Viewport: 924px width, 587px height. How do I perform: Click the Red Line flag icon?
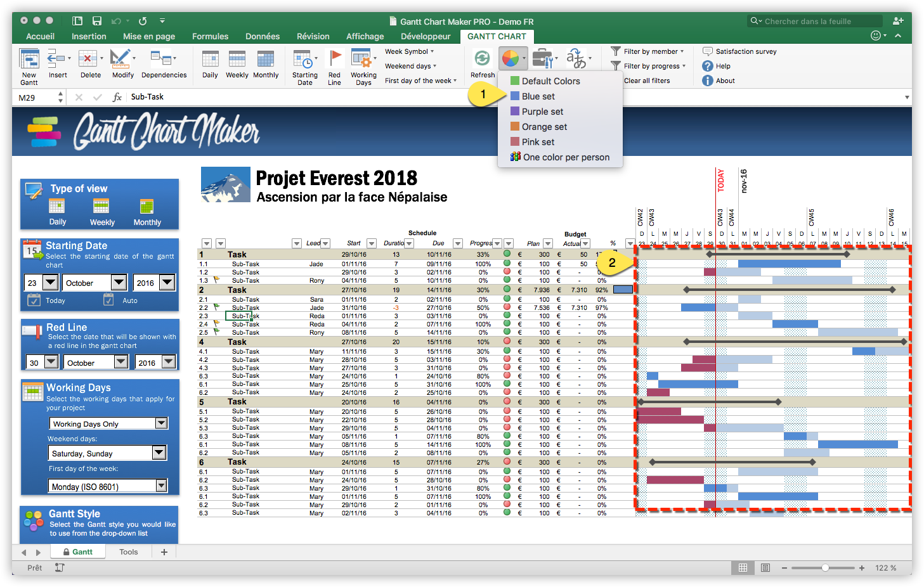(334, 59)
